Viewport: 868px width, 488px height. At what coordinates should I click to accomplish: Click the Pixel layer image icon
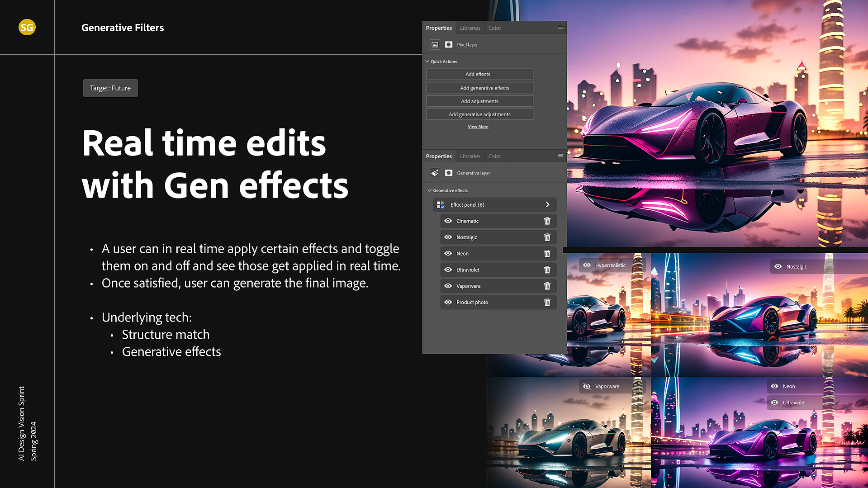435,45
